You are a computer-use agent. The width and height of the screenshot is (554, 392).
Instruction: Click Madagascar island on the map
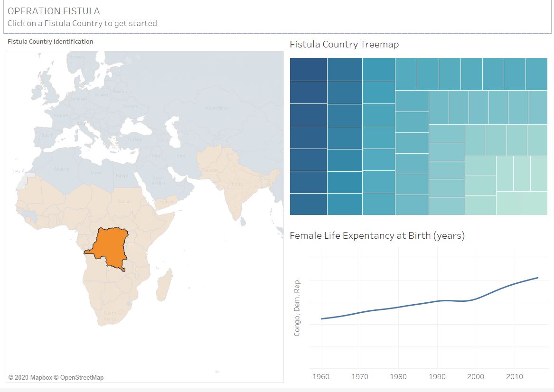point(164,285)
